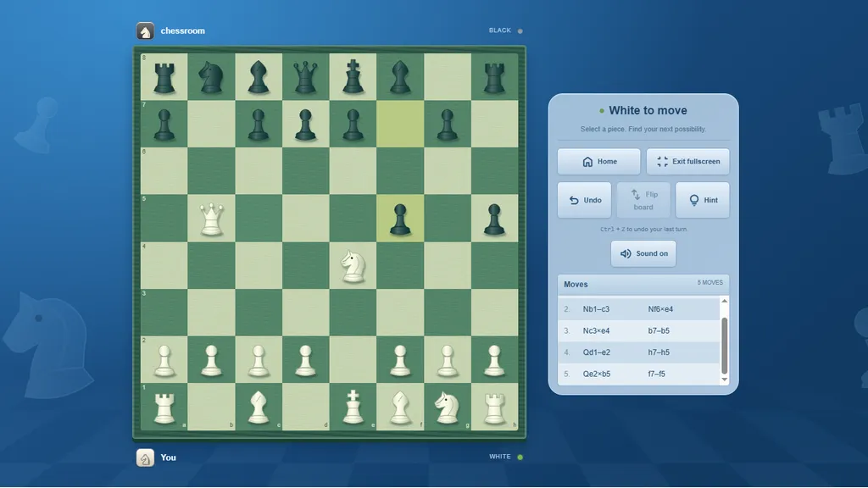Select the white queen on b5
Viewport: 868px width, 488px height.
pyautogui.click(x=211, y=218)
